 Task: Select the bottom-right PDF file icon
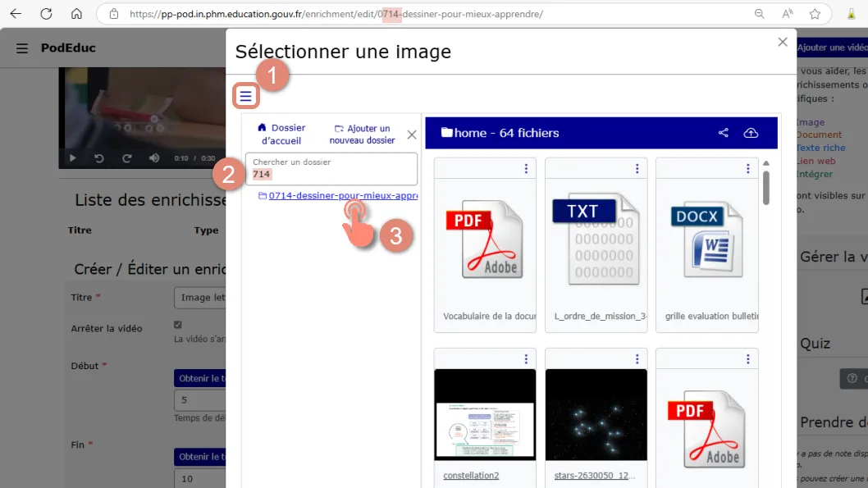point(707,429)
